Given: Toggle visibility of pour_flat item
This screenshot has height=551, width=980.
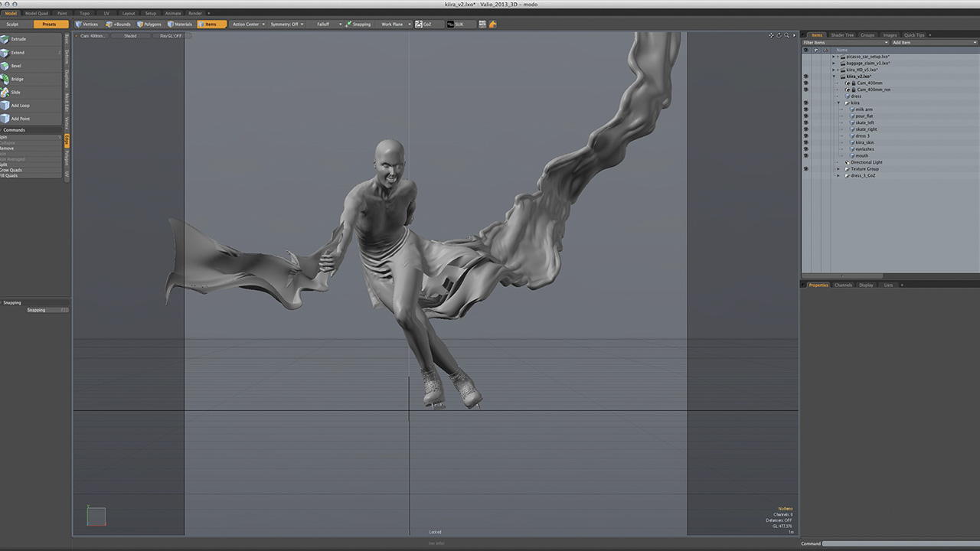Looking at the screenshot, I should (x=805, y=116).
